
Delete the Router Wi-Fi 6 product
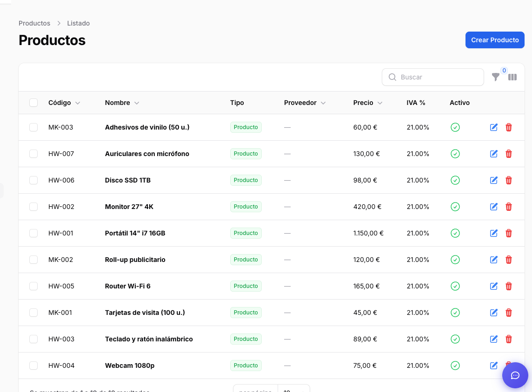(509, 286)
